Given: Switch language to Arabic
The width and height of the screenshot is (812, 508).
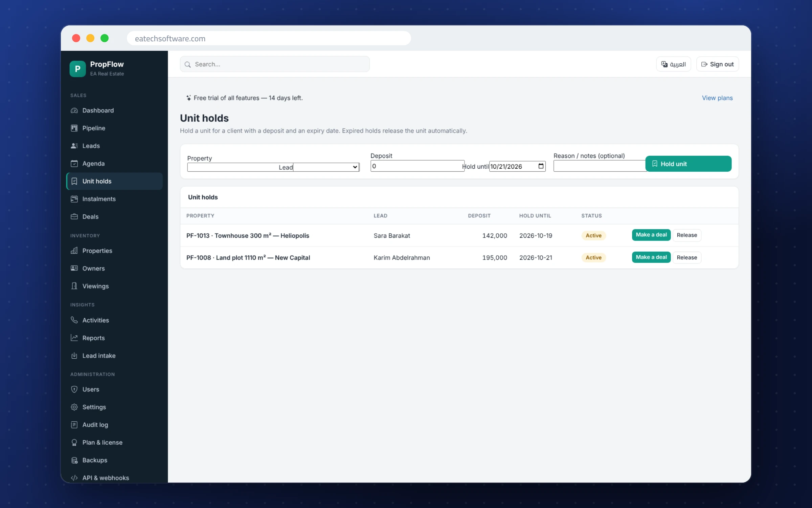Looking at the screenshot, I should point(673,64).
